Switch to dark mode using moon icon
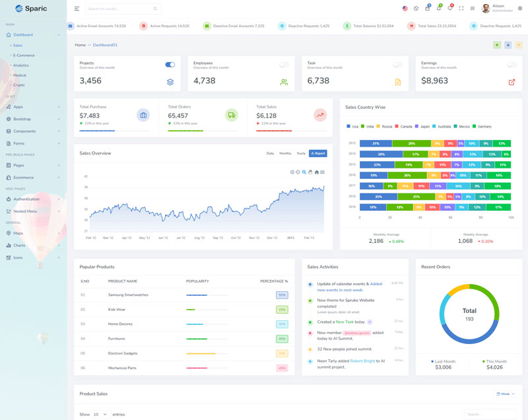Viewport: 528px width, 420px height. point(416,9)
